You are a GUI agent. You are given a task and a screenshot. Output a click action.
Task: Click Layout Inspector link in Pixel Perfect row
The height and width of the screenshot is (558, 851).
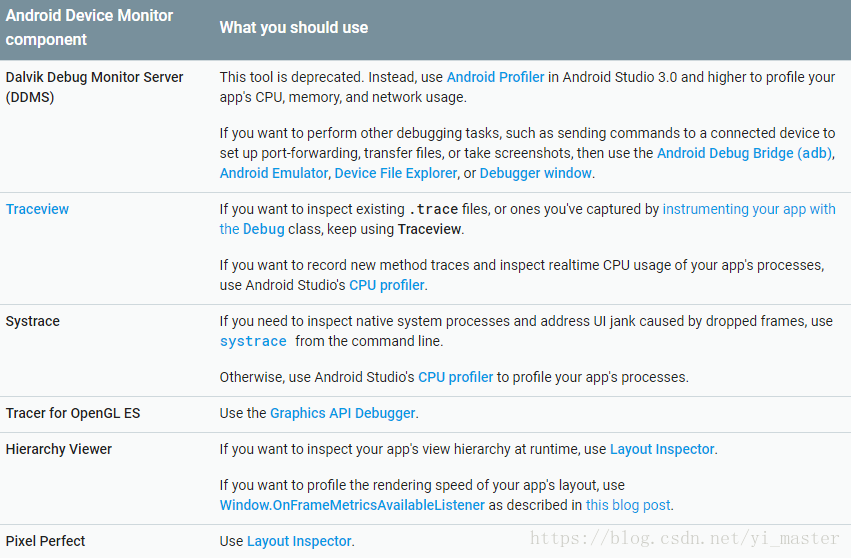coord(299,541)
